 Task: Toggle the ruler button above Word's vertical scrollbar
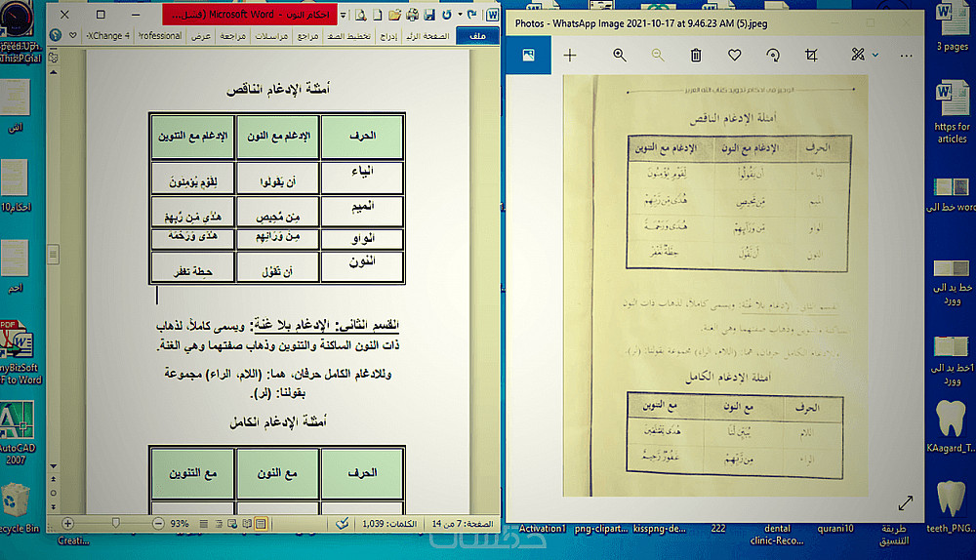[x=54, y=58]
